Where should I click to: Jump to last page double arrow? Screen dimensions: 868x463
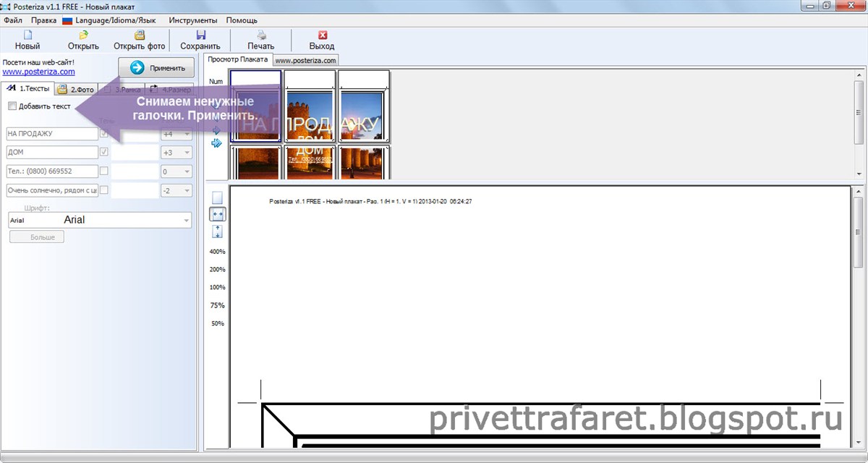pyautogui.click(x=216, y=143)
